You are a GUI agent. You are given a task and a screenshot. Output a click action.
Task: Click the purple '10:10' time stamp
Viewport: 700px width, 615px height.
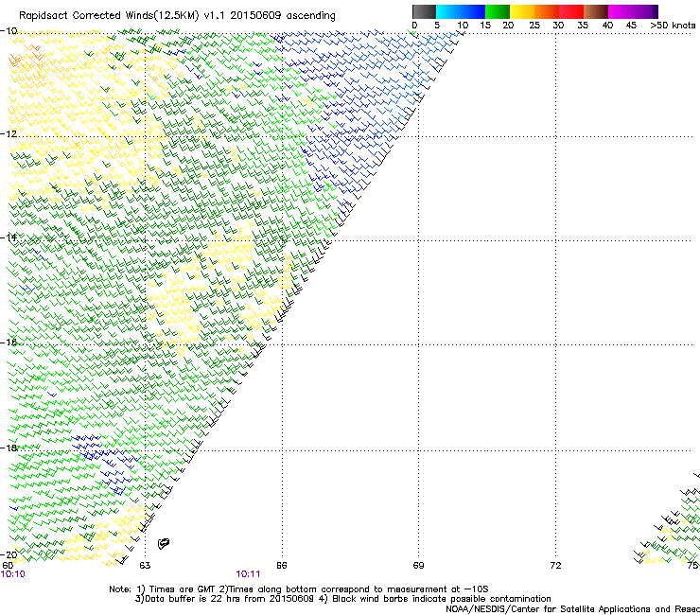(x=13, y=574)
